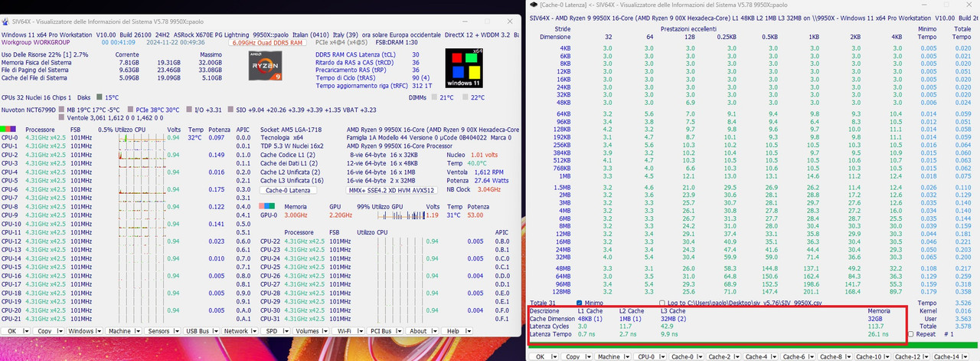Click the 128MB row in Dimensione column
This screenshot has height=361, width=980.
(560, 291)
